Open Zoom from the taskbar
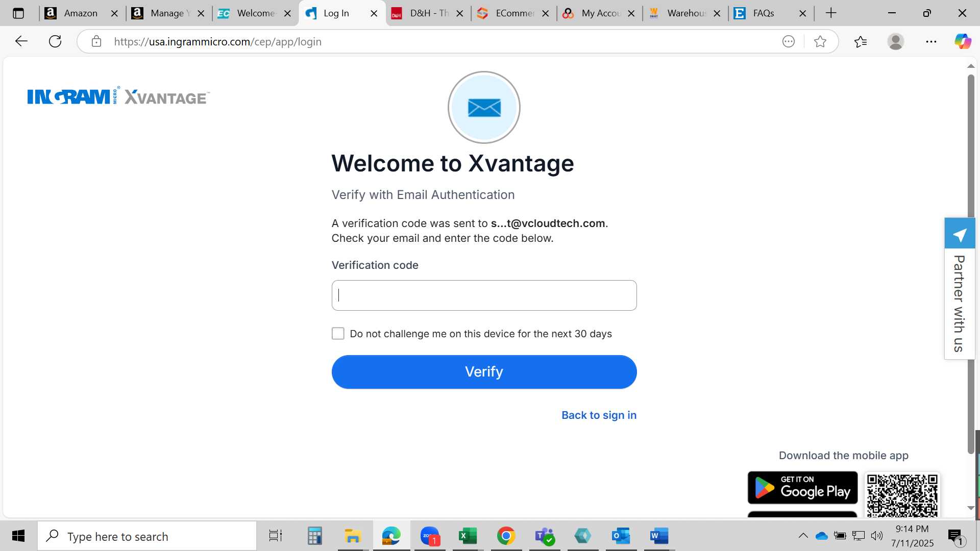Image resolution: width=980 pixels, height=551 pixels. pyautogui.click(x=430, y=536)
